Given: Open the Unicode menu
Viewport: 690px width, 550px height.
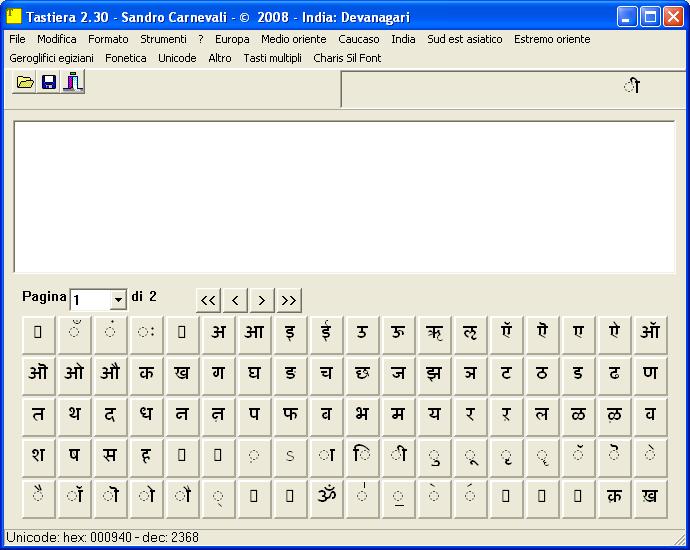Looking at the screenshot, I should (177, 58).
